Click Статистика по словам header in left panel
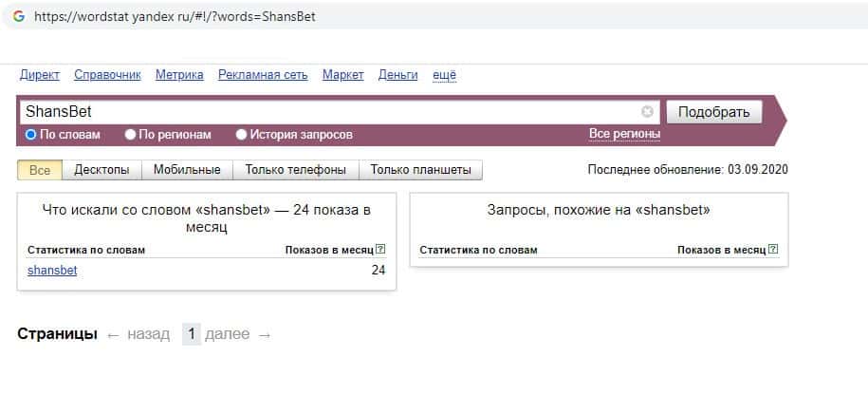868x395 pixels. coord(85,250)
